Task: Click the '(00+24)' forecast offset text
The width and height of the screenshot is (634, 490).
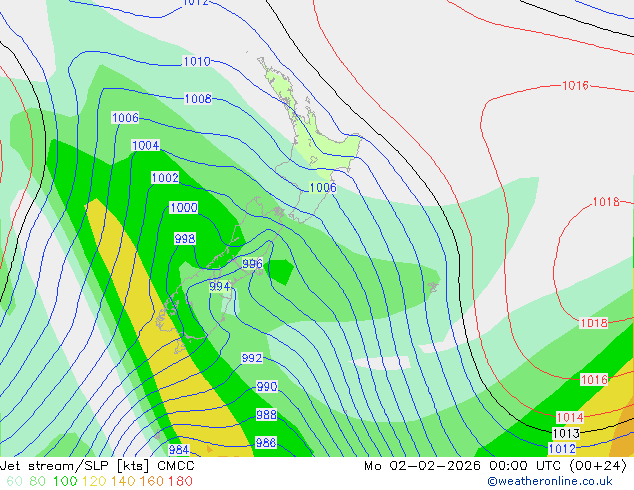Action: [x=598, y=466]
